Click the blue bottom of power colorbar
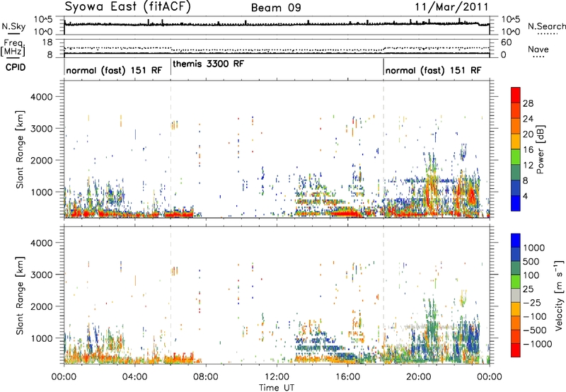 click(x=516, y=203)
